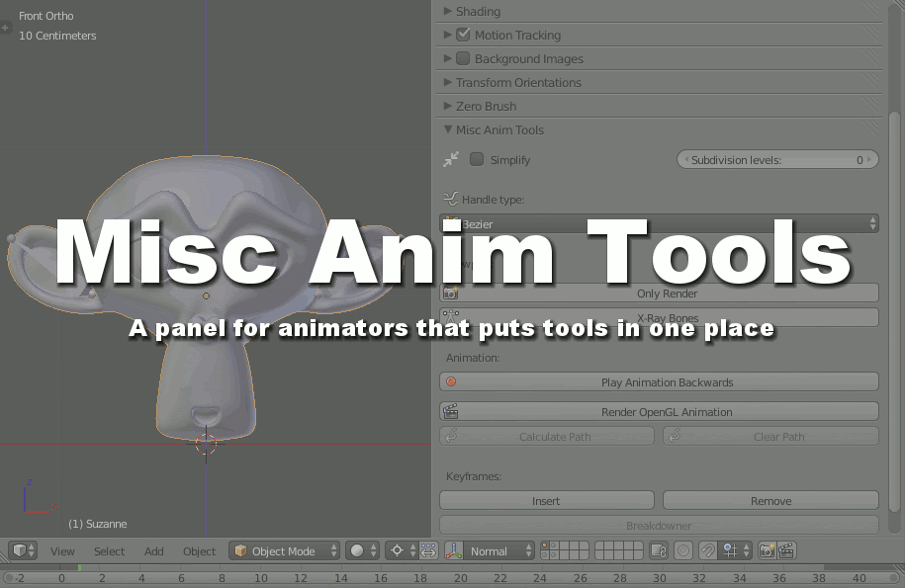Enable the Background Images checkbox

click(x=463, y=58)
